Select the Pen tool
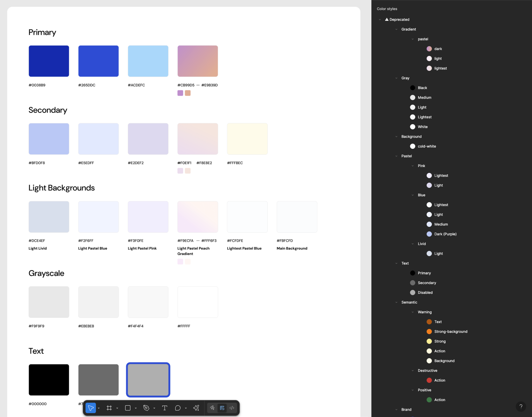This screenshot has height=417, width=532. (146, 408)
